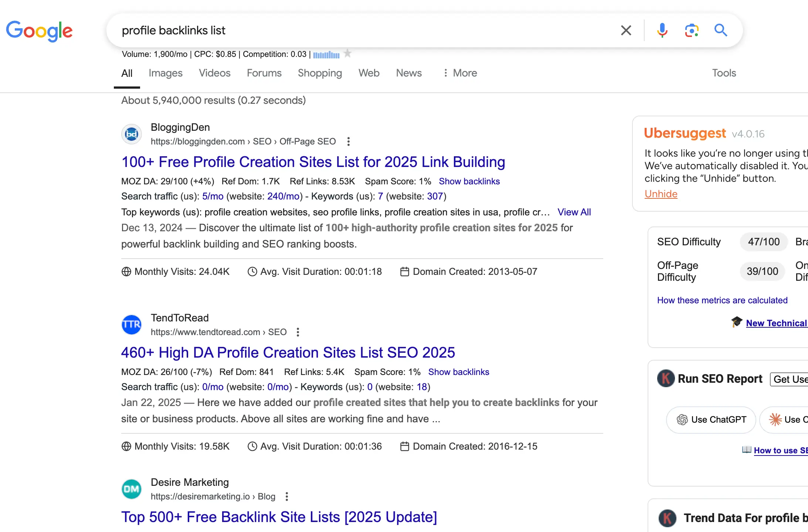Click the K logo beside Run SEO Report

point(666,378)
